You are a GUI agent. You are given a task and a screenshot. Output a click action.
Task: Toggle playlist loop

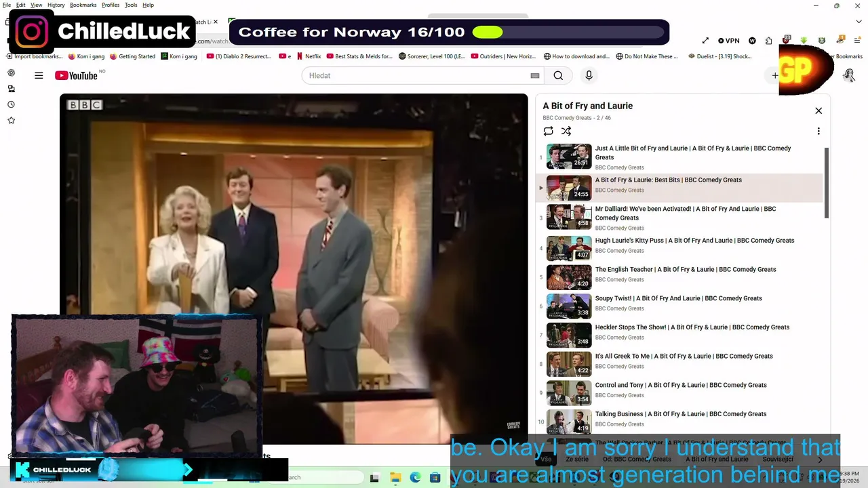point(548,131)
